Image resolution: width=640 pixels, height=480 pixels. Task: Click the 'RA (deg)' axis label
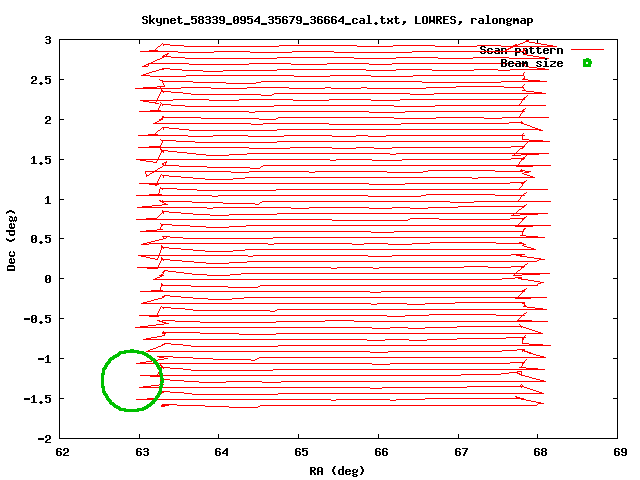click(x=337, y=471)
